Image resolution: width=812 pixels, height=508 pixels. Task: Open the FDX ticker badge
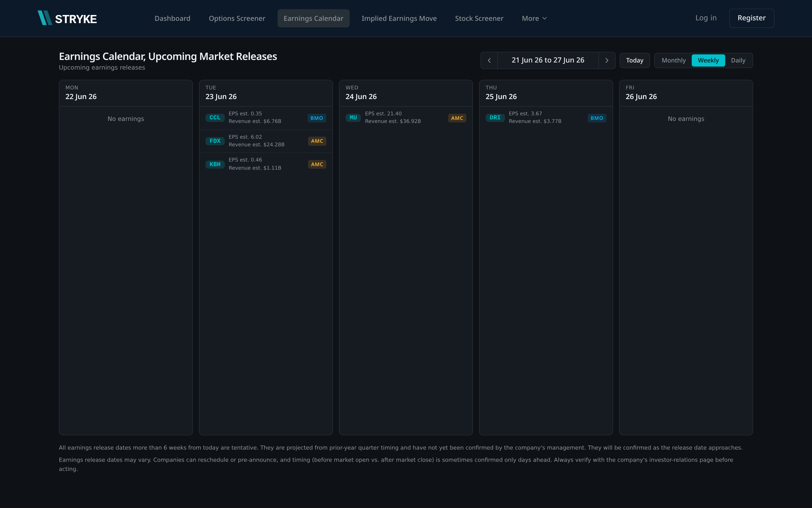(x=215, y=141)
